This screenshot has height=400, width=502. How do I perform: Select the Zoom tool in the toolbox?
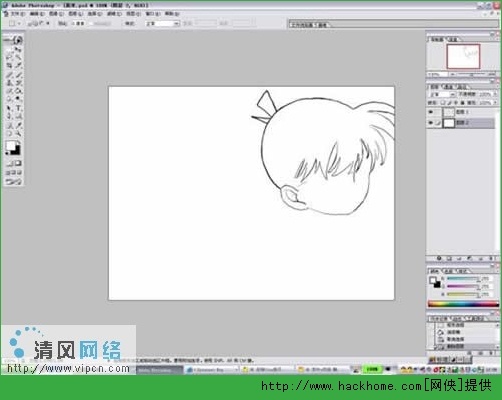(x=19, y=134)
